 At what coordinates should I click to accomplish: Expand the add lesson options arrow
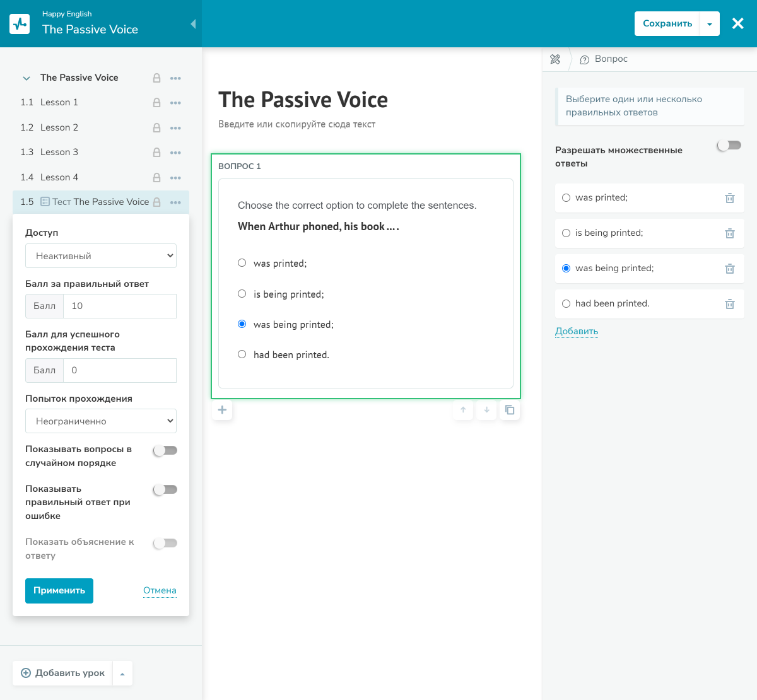(x=122, y=674)
